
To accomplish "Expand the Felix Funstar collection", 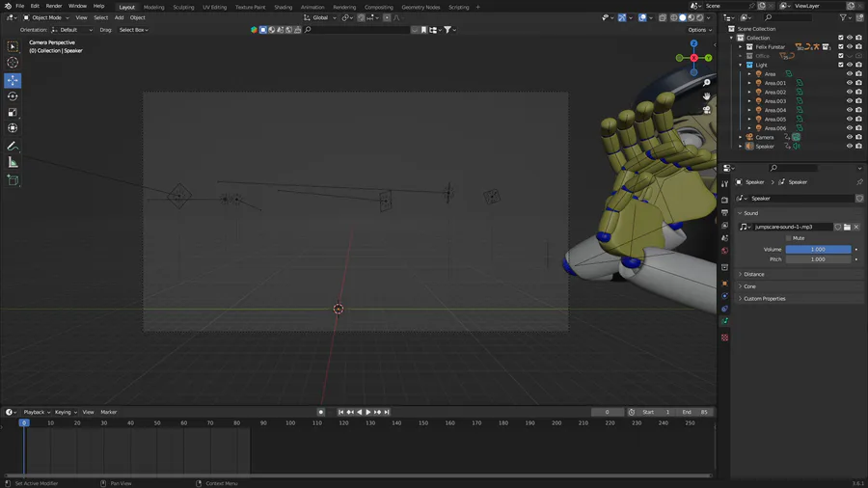I will tap(741, 47).
